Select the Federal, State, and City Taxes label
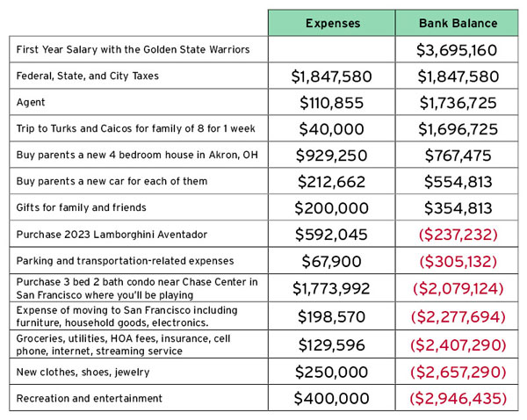Screen dimensions: 527x420 pos(87,76)
